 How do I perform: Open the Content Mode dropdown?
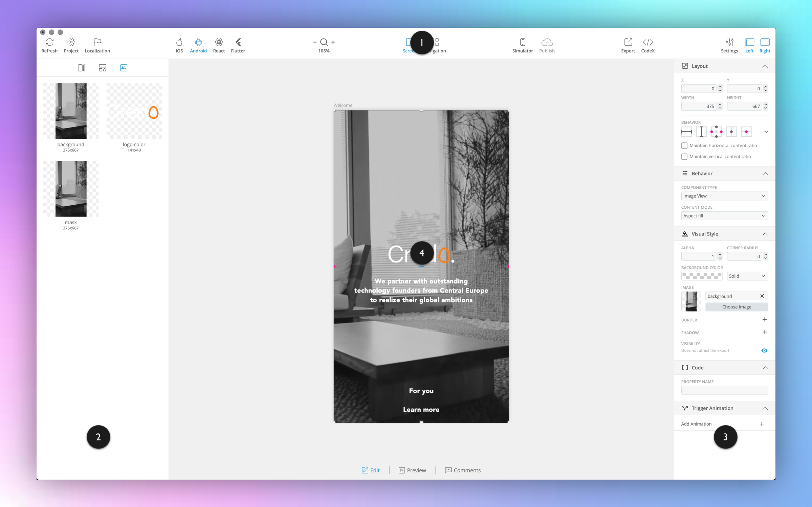point(724,216)
